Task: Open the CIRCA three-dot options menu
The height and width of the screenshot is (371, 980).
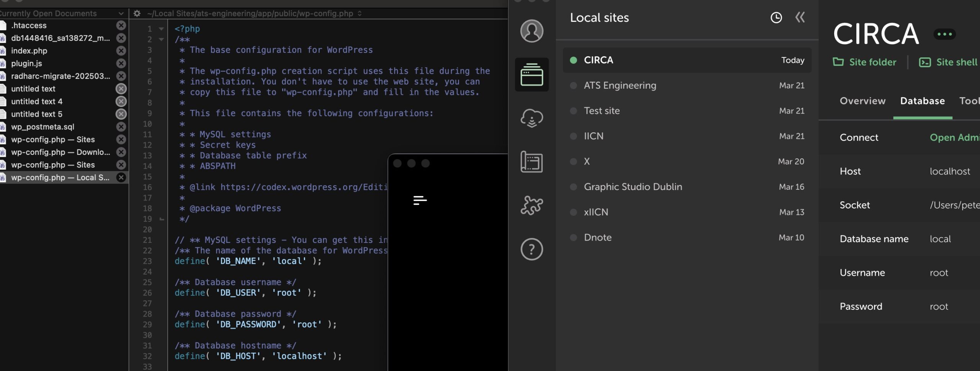Action: (944, 34)
